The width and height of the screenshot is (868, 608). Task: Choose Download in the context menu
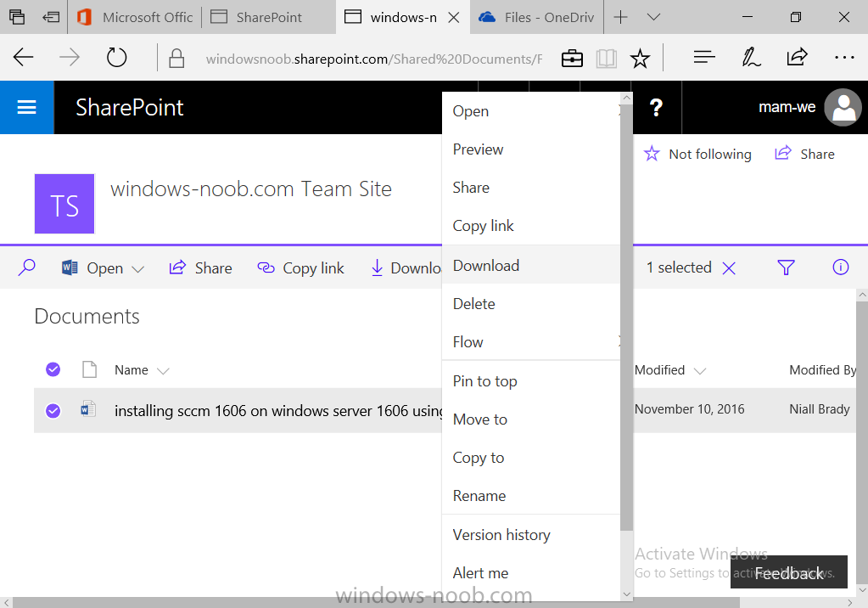[x=531, y=266]
